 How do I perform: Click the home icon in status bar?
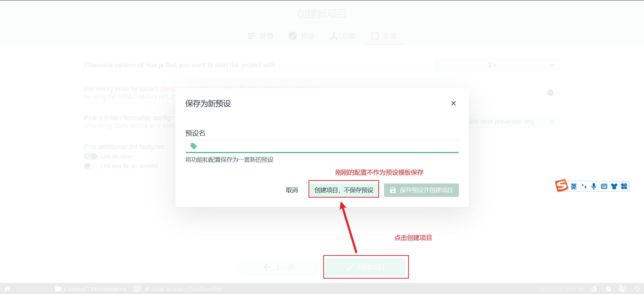pyautogui.click(x=7, y=289)
